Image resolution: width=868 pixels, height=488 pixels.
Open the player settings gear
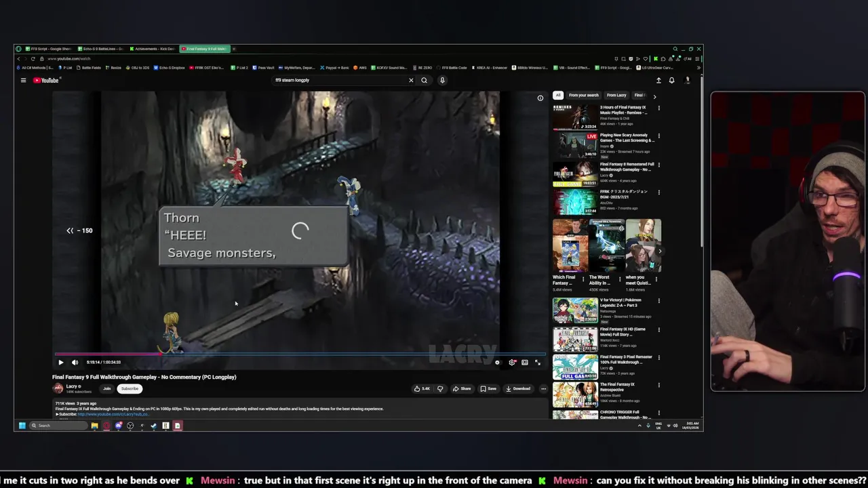(x=512, y=362)
